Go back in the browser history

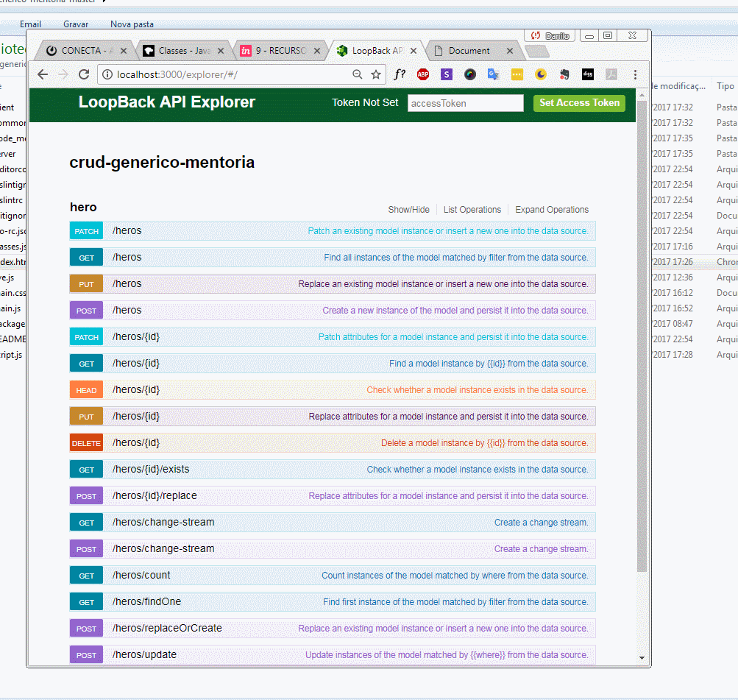(x=43, y=74)
